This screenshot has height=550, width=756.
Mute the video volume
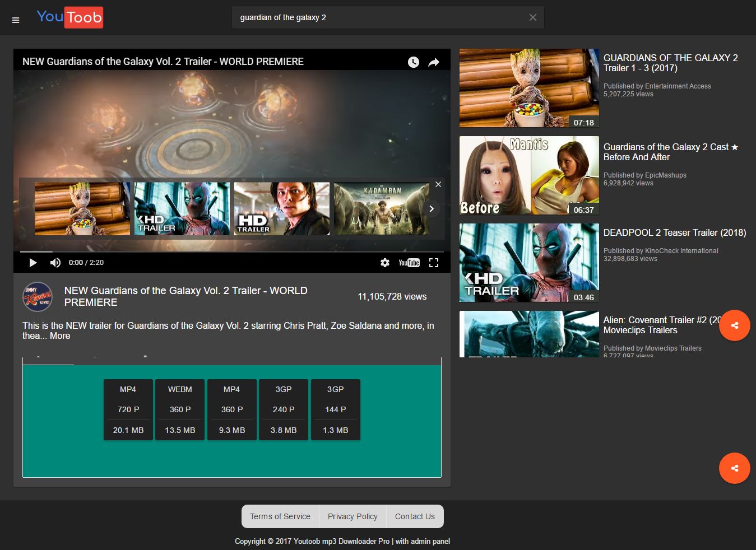tap(55, 263)
